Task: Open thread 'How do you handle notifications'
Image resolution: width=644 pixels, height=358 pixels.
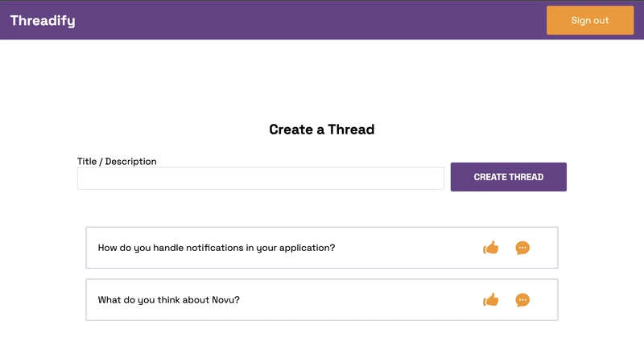Action: pyautogui.click(x=217, y=248)
